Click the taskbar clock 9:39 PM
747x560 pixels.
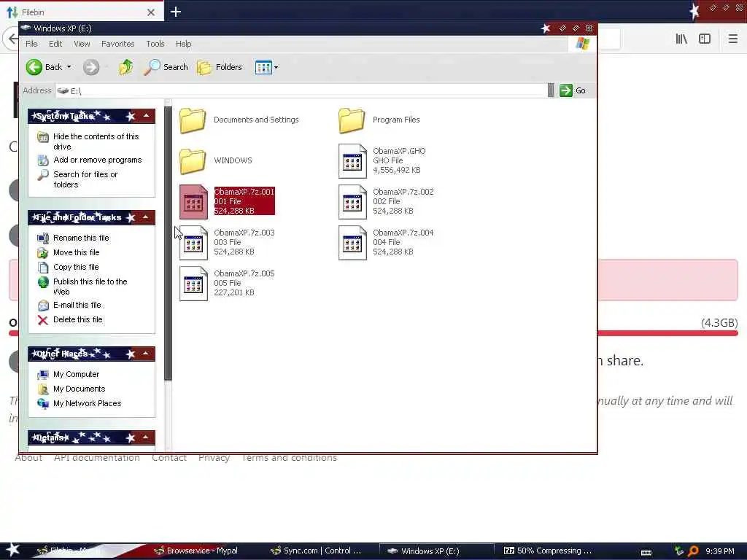(720, 551)
